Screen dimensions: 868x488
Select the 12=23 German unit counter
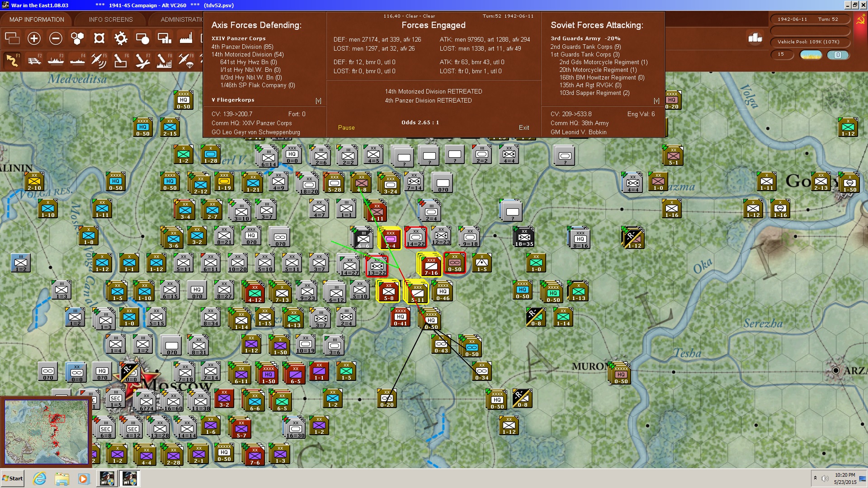441,236
